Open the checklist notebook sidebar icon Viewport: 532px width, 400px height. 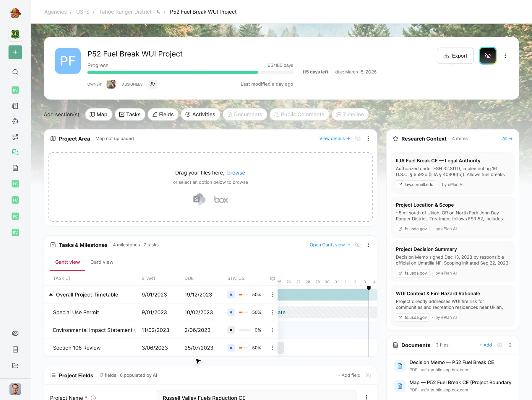click(x=15, y=106)
